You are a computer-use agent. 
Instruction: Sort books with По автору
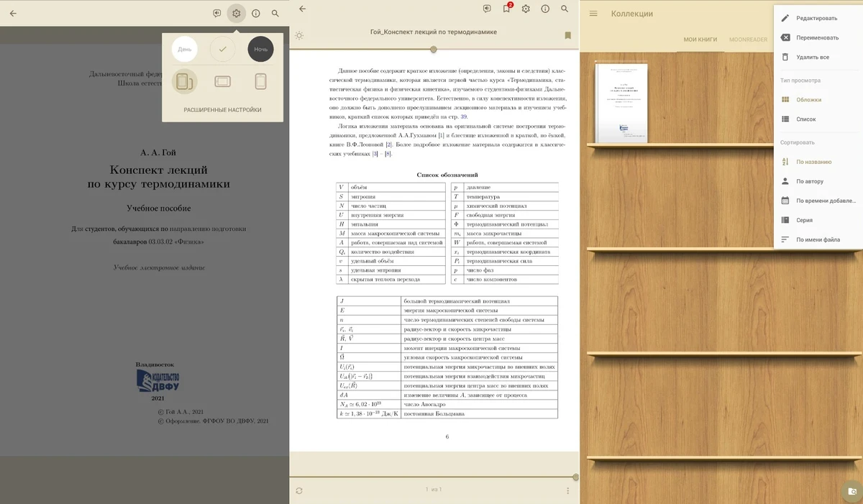tap(809, 181)
